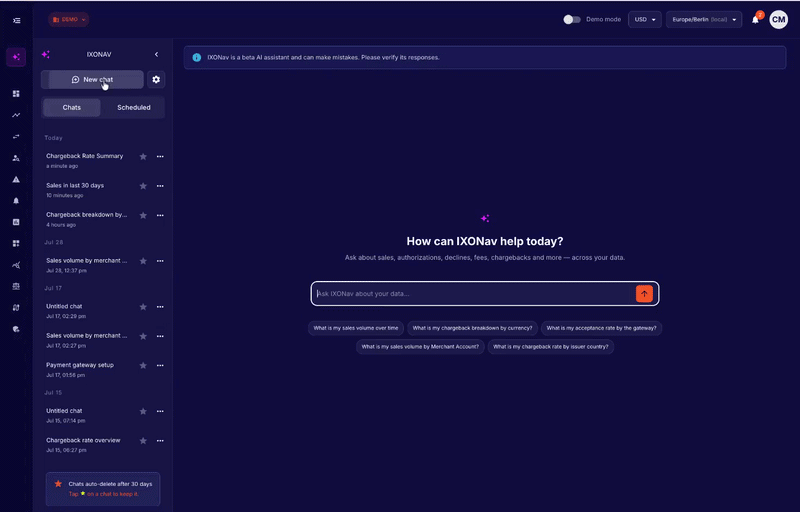Open the warning triangle icon in left rail
800x512 pixels.
[x=16, y=180]
